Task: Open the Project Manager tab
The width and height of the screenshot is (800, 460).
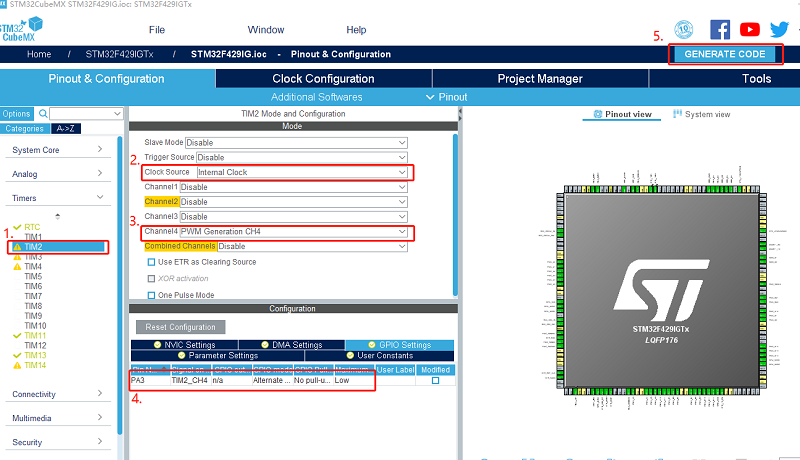Action: [x=539, y=78]
